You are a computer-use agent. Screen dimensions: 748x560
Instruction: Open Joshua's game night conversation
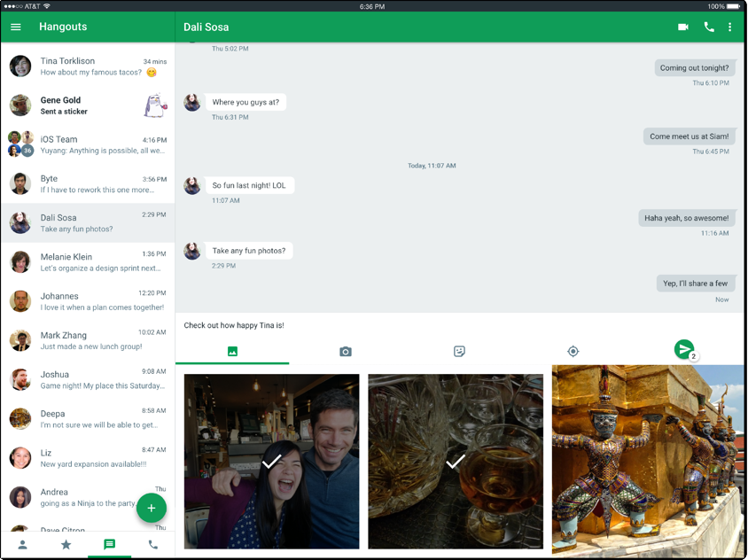tap(88, 379)
